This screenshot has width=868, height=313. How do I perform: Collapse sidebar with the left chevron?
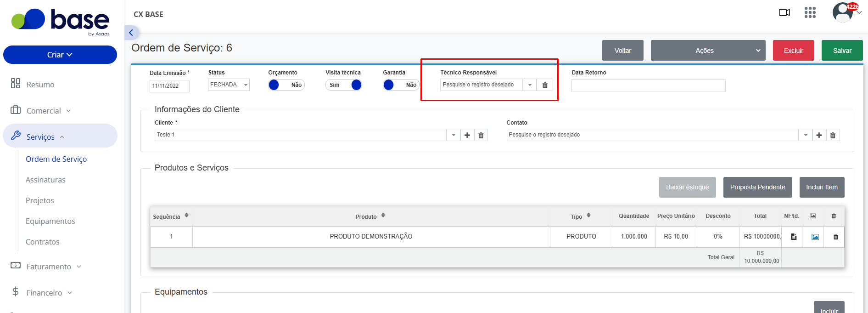tap(131, 33)
